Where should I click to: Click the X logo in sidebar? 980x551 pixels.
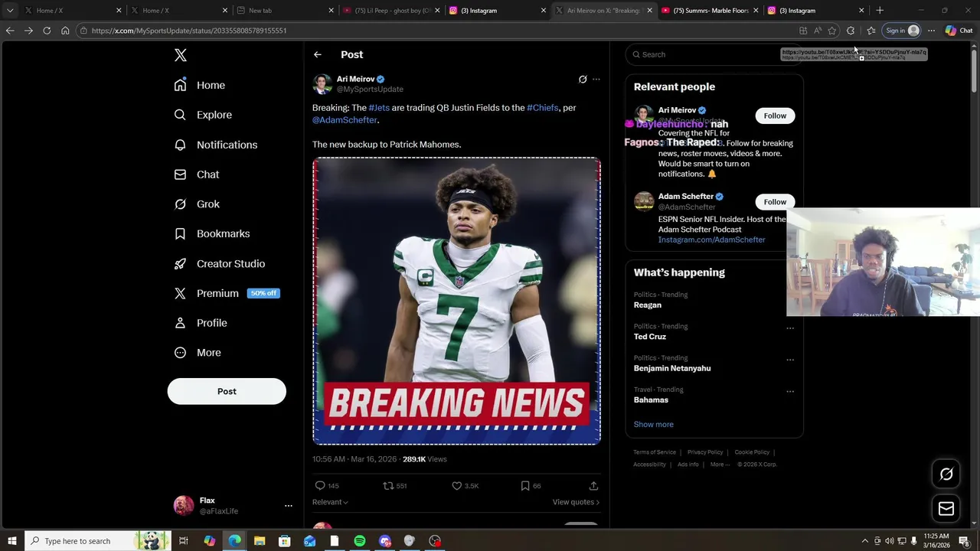[181, 55]
